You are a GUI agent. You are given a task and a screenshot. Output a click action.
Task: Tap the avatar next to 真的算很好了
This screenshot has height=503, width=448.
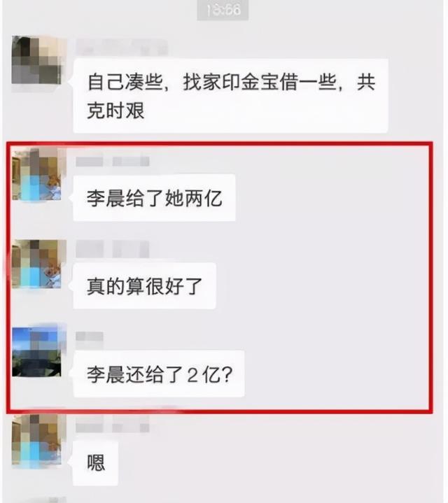tap(36, 264)
